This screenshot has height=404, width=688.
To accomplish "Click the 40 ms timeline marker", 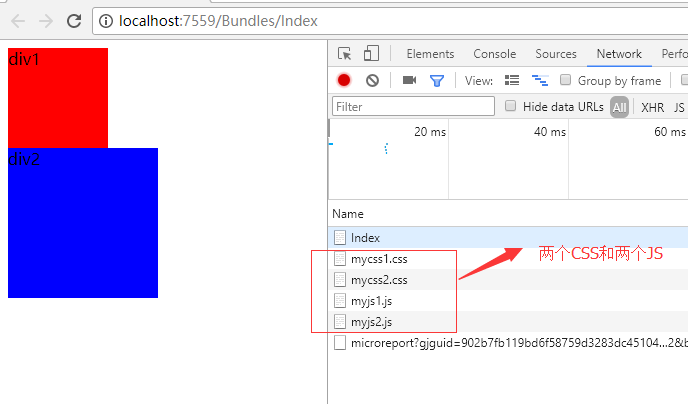I will 550,132.
